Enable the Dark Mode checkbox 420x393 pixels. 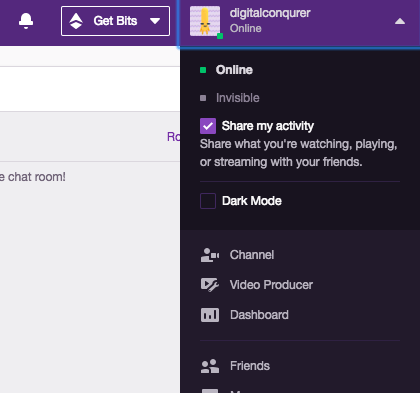tap(208, 201)
